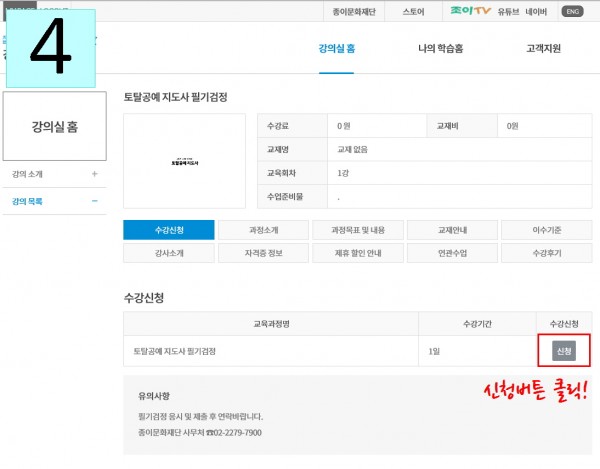
Task: Switch to the 과정소개 tab
Action: point(263,230)
